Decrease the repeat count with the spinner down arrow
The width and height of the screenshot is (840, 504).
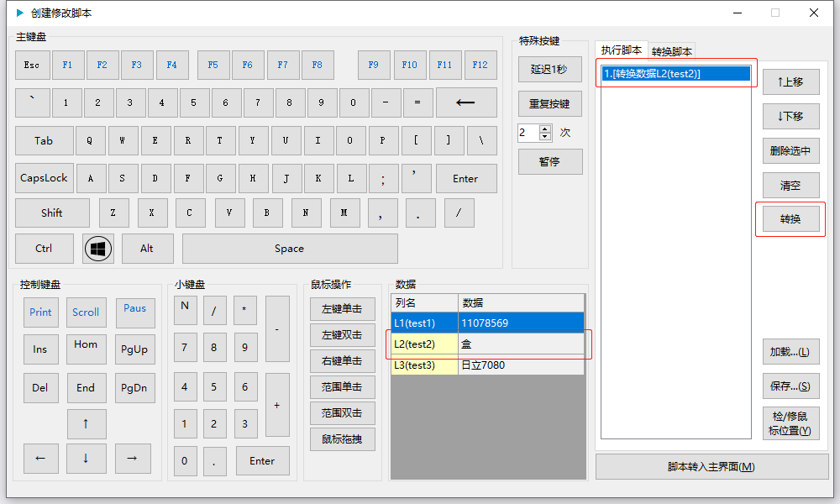(x=545, y=137)
